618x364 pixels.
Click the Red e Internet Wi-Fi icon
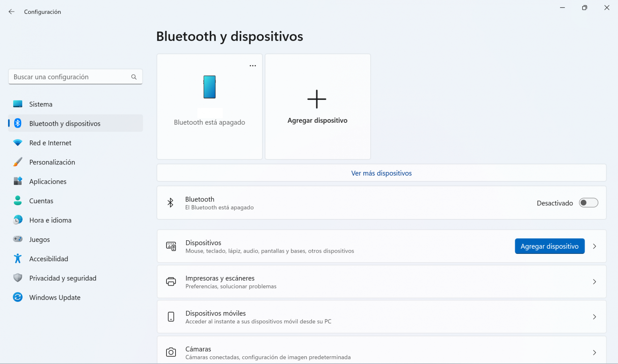pyautogui.click(x=18, y=143)
